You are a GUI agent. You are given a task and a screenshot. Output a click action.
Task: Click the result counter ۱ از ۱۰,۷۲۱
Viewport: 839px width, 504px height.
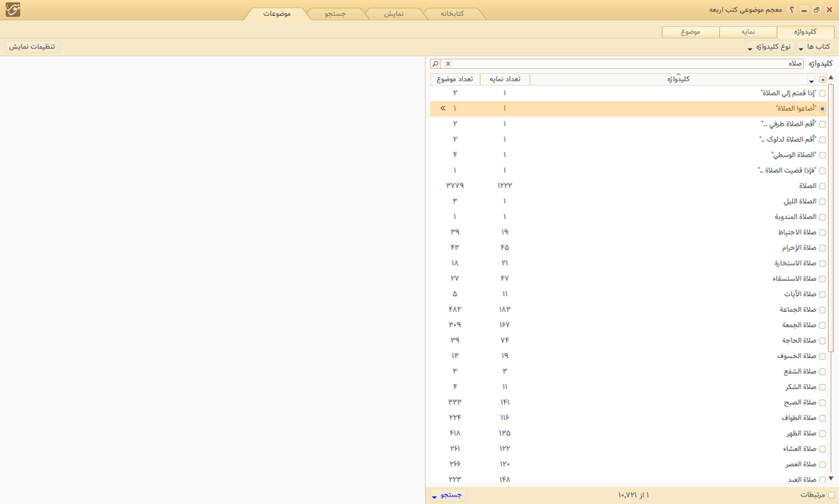pos(633,496)
